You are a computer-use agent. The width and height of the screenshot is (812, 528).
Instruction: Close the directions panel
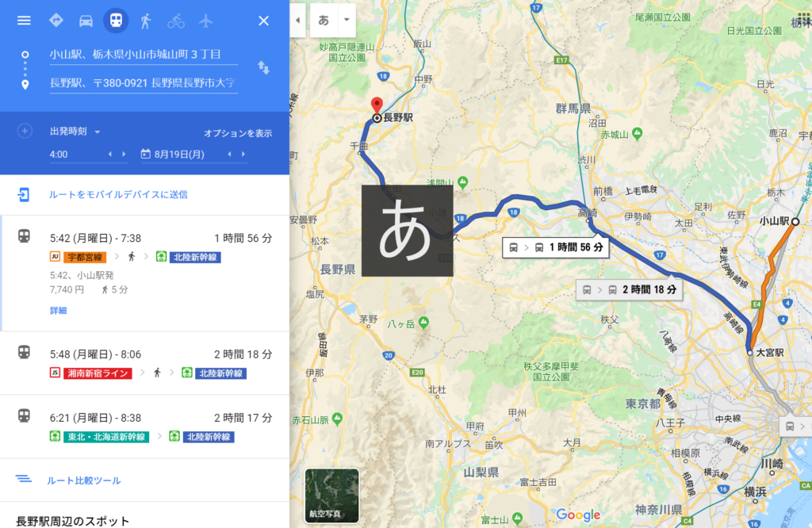point(263,21)
